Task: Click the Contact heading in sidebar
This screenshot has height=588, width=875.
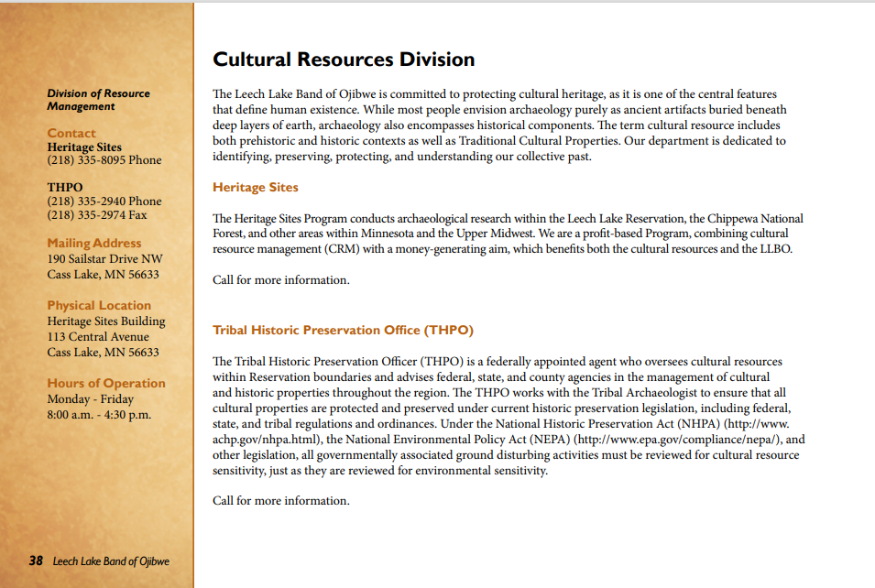Action: pos(71,133)
